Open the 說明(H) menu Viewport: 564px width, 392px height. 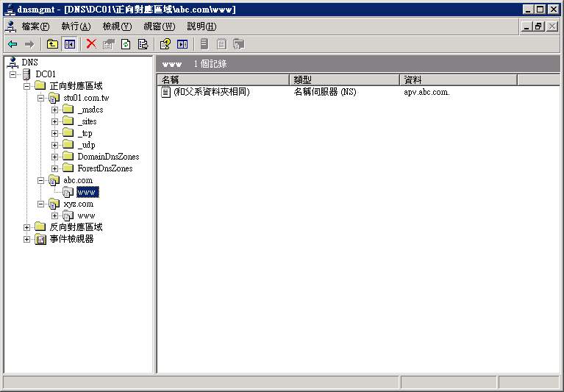click(201, 26)
